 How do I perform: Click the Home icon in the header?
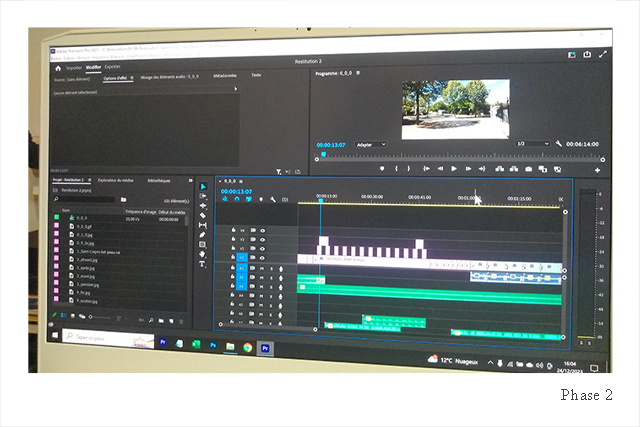click(58, 69)
